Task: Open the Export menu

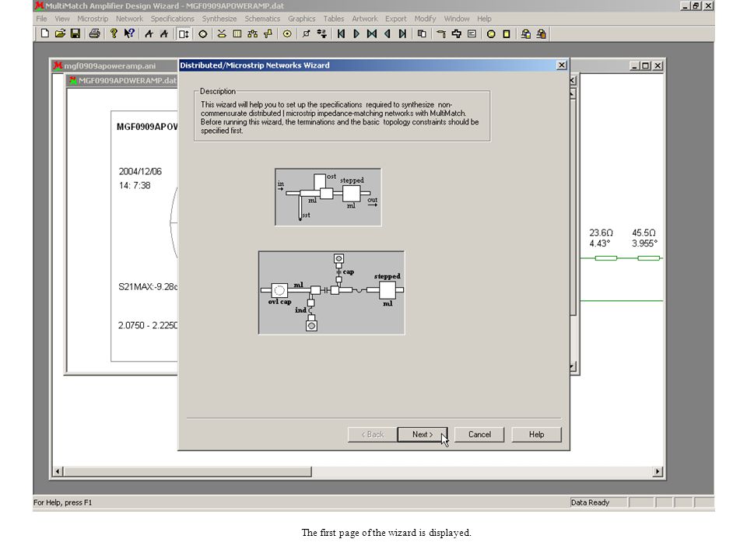Action: 396,19
